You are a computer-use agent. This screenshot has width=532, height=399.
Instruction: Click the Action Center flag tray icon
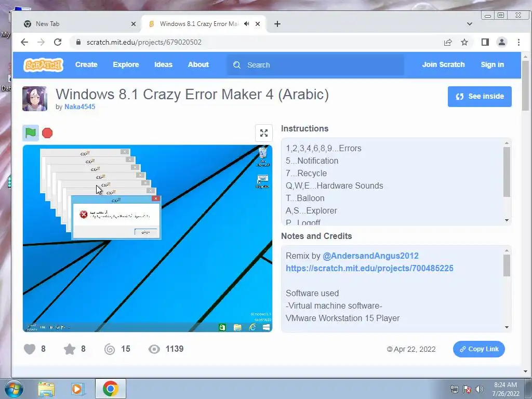click(x=467, y=389)
